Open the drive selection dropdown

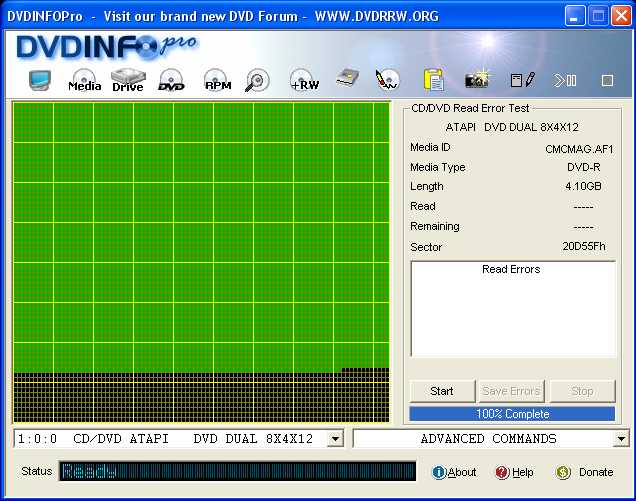pyautogui.click(x=335, y=439)
